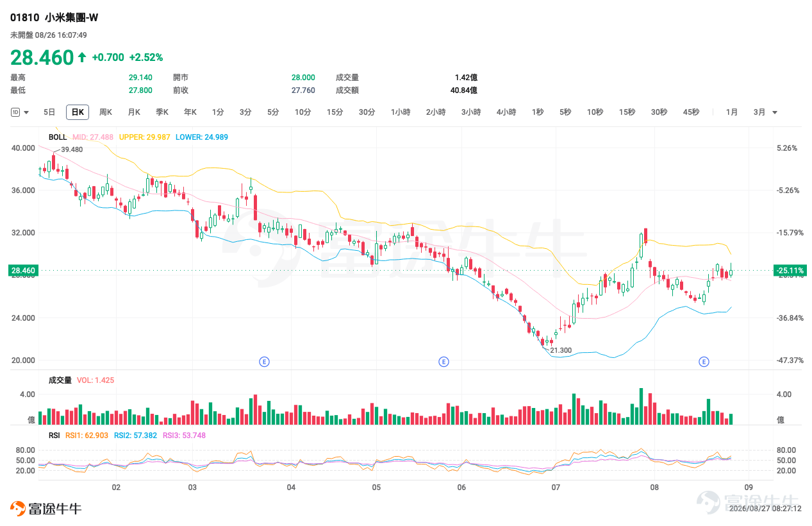Viewport: 812px width, 526px height.
Task: Click the current price tag 28.460 on axis
Action: click(x=24, y=271)
